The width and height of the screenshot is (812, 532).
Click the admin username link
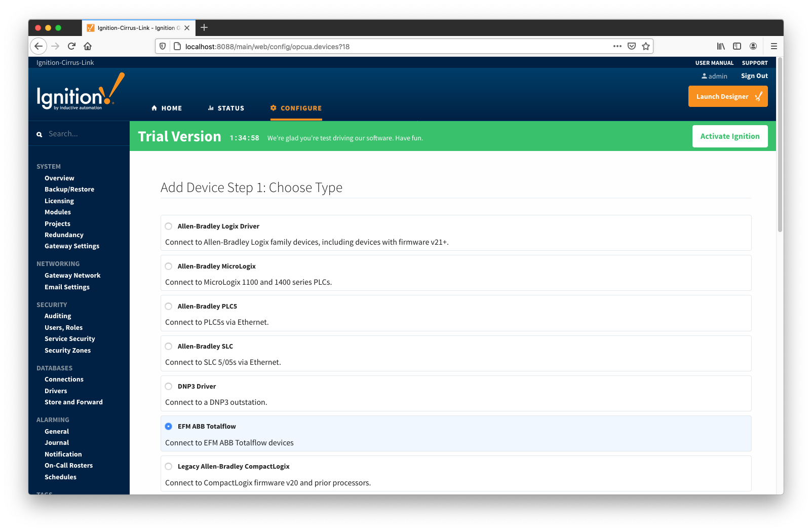(718, 76)
